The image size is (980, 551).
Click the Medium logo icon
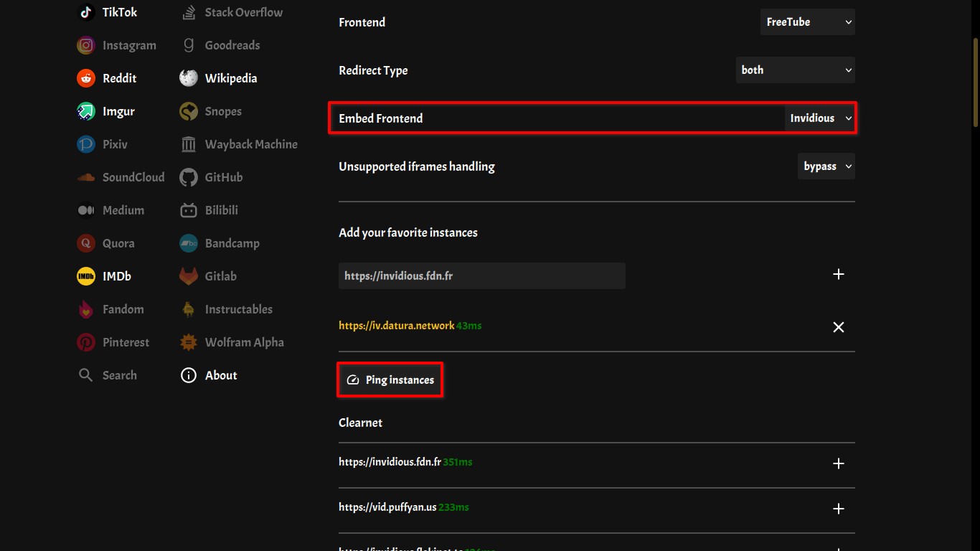point(86,210)
